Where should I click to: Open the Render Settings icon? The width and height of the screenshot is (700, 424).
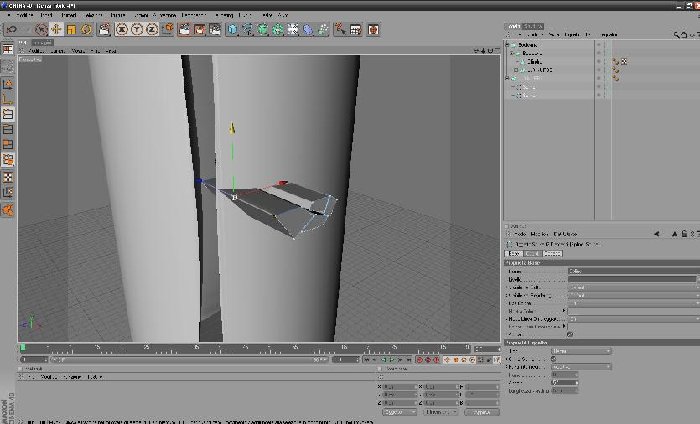tap(215, 29)
